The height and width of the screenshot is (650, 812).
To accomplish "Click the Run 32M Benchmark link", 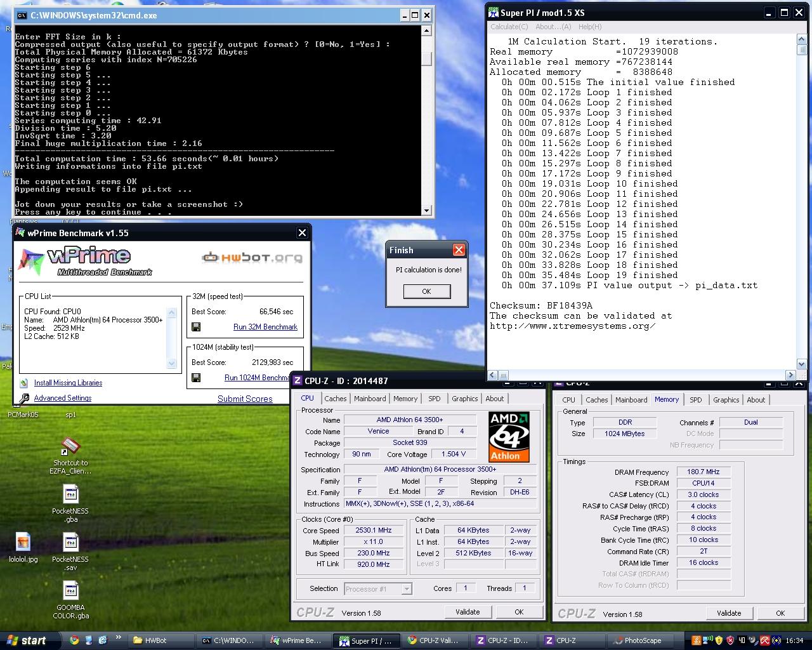I will pyautogui.click(x=265, y=327).
